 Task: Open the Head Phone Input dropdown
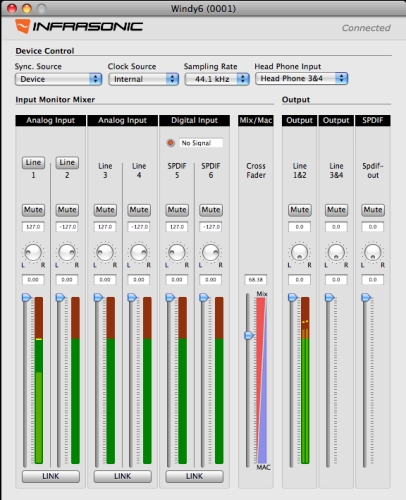(x=301, y=78)
